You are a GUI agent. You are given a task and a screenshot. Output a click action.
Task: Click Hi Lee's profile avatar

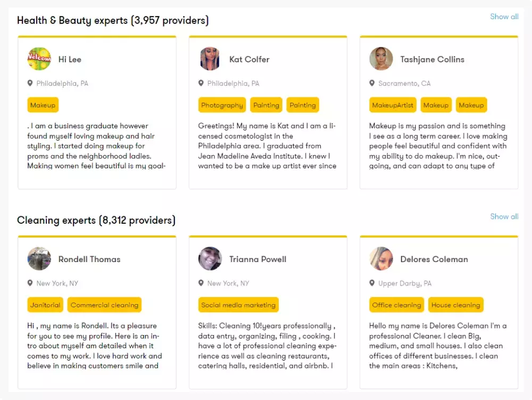[x=39, y=59]
